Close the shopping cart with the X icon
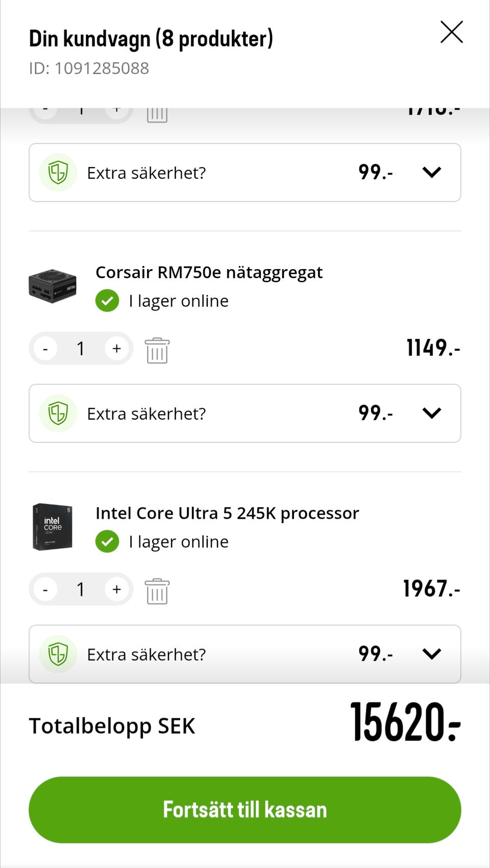490x868 pixels. point(452,32)
